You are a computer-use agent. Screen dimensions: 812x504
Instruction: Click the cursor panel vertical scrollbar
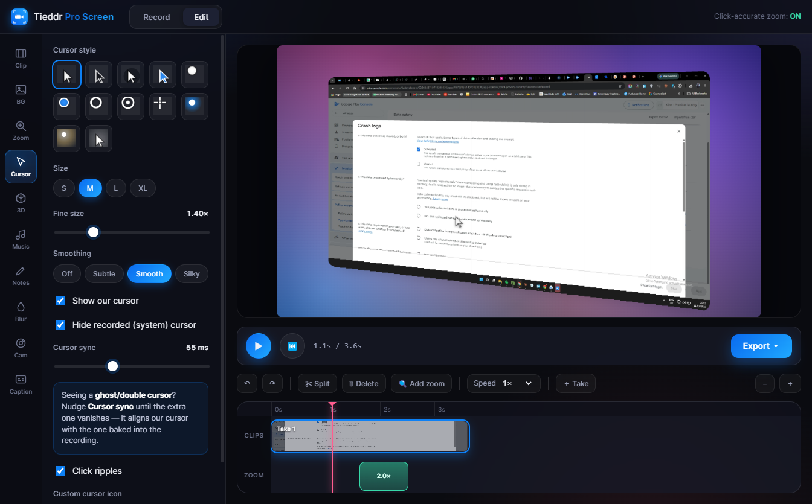tap(223, 249)
